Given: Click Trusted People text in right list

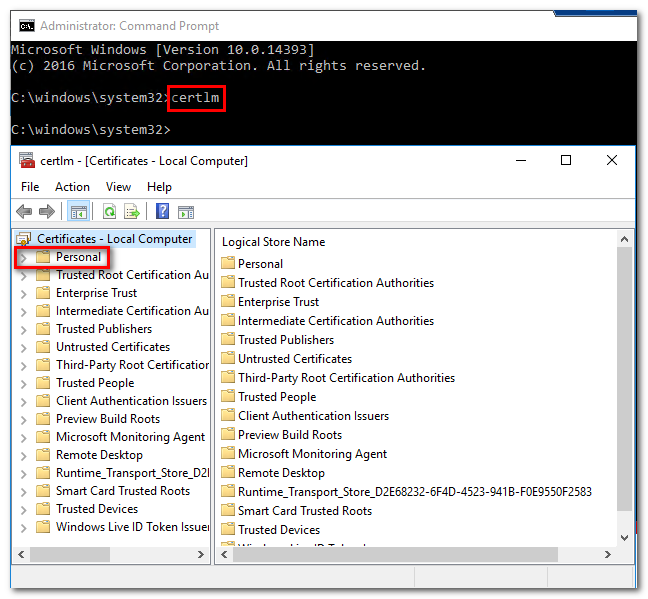Looking at the screenshot, I should tap(277, 397).
